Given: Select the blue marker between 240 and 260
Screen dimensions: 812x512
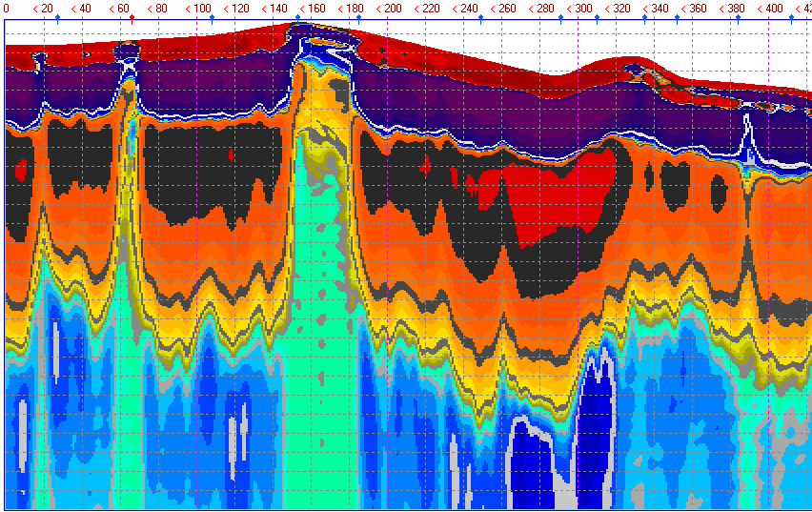Looking at the screenshot, I should coord(480,18).
